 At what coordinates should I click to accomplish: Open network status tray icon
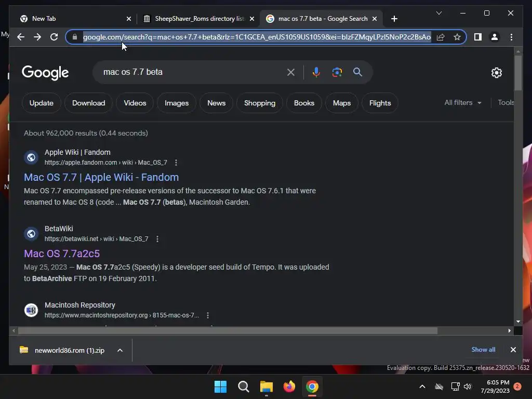point(455,387)
